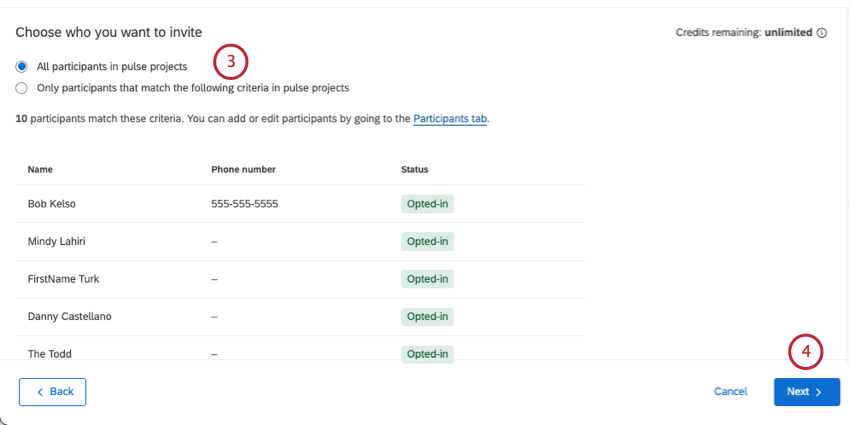Image resolution: width=850 pixels, height=425 pixels.
Task: Click the Cancel button
Action: (730, 392)
